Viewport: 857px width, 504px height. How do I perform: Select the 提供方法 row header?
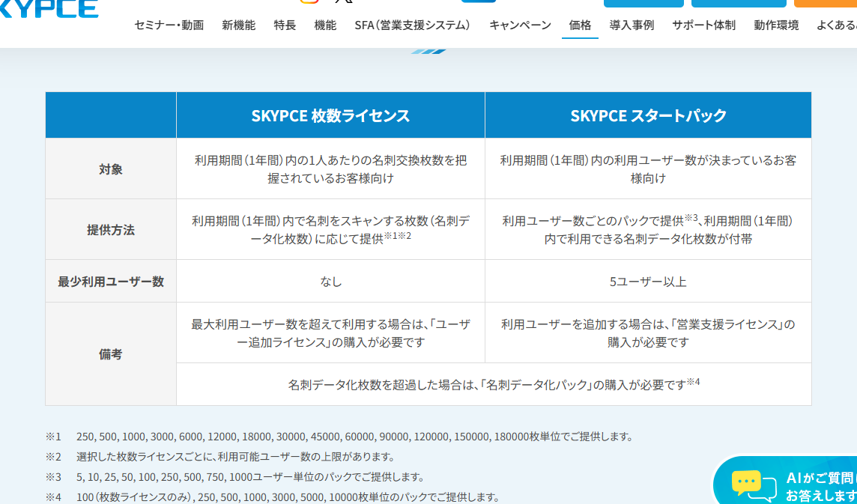111,230
